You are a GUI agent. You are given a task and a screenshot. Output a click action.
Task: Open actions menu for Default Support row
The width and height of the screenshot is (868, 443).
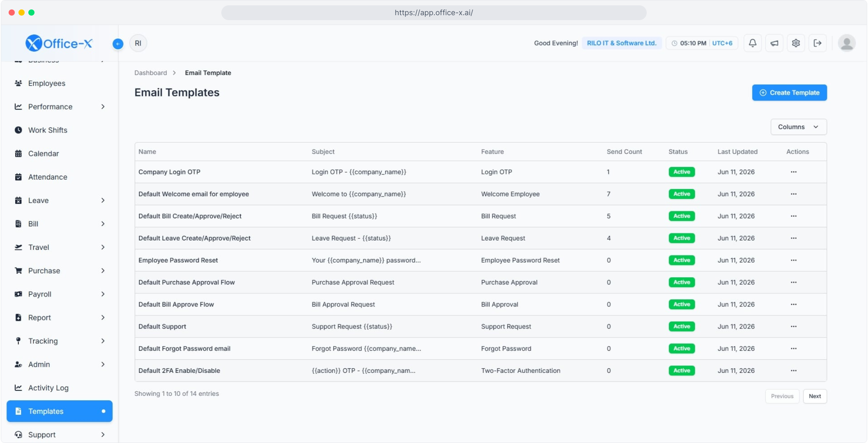tap(793, 327)
